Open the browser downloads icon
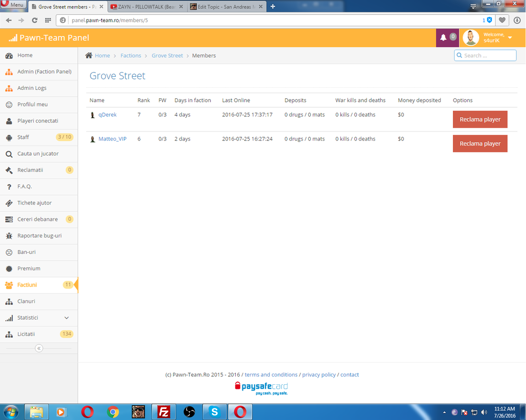The height and width of the screenshot is (420, 526). click(517, 20)
